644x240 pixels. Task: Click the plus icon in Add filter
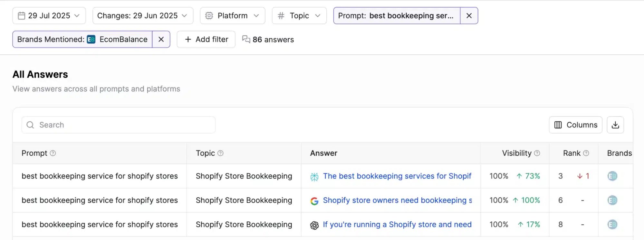pos(188,39)
